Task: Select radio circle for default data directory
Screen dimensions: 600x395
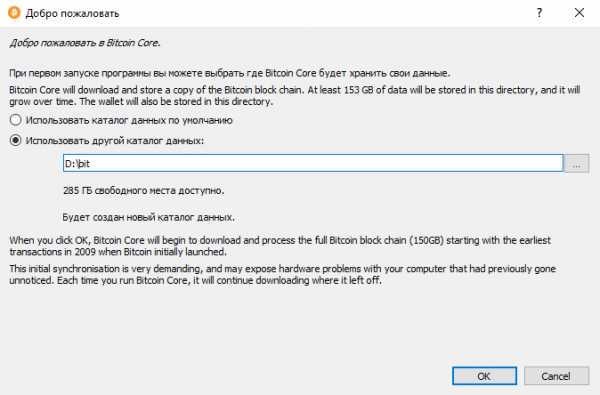Action: 15,120
